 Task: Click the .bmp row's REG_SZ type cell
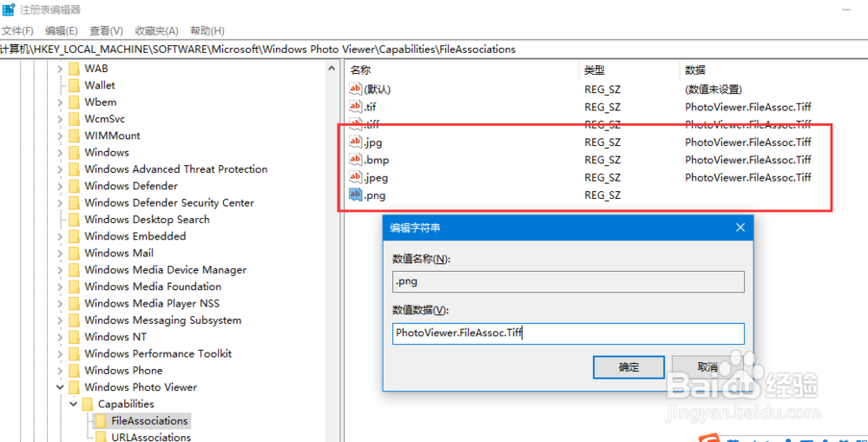(x=602, y=160)
